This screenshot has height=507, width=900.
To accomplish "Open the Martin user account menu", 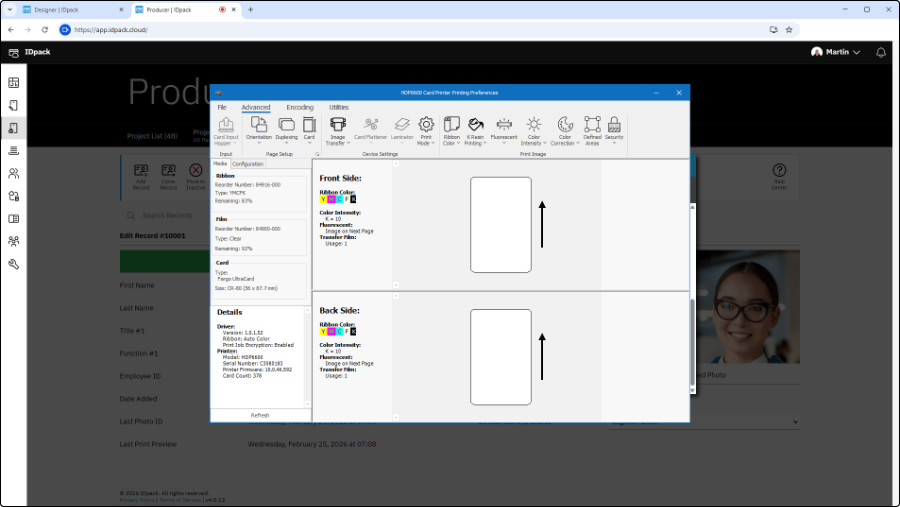I will tap(836, 52).
